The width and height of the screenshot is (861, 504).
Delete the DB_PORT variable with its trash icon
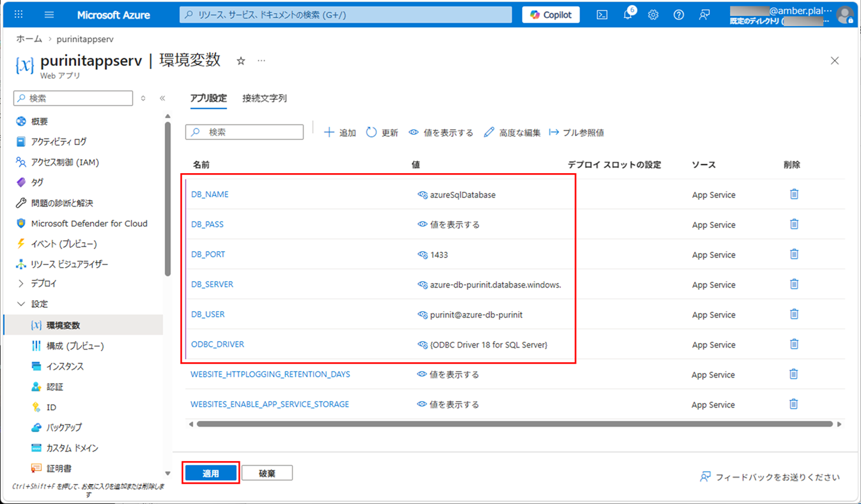(793, 254)
